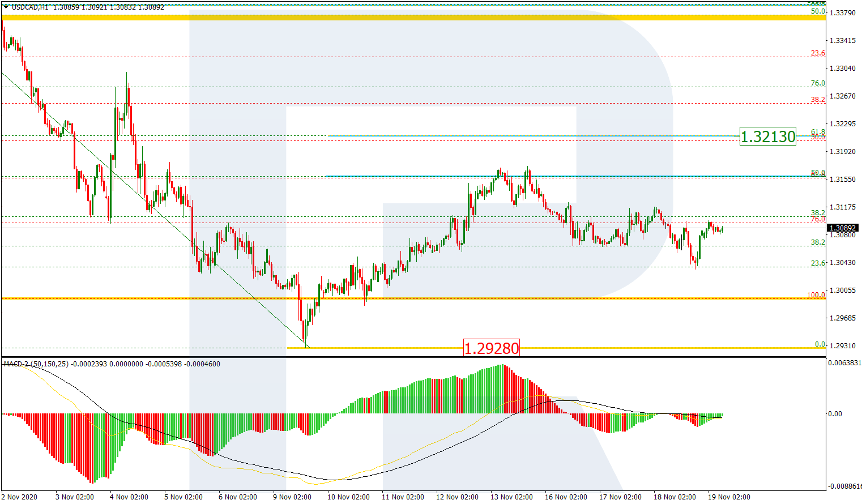Click price axis value 1.31175
Viewport: 862px width, 504px height.
point(842,207)
